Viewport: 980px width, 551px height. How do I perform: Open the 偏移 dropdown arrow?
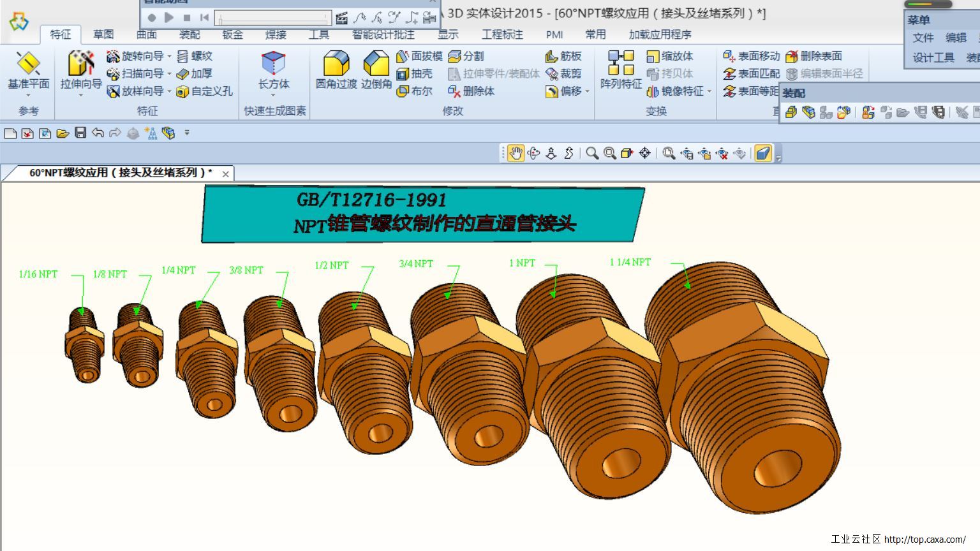(x=587, y=91)
